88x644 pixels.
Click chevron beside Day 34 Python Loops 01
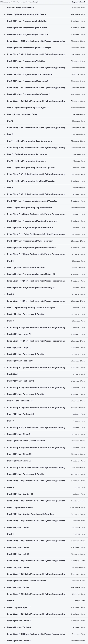4,334
